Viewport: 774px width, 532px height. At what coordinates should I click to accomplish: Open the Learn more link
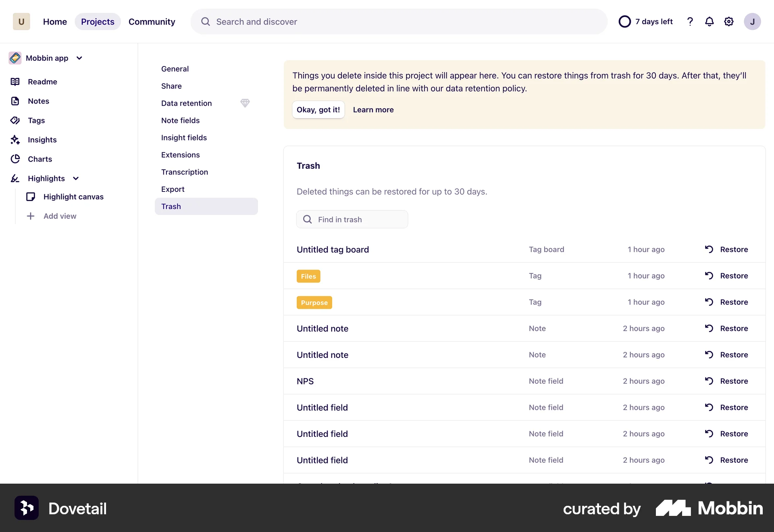pyautogui.click(x=373, y=110)
